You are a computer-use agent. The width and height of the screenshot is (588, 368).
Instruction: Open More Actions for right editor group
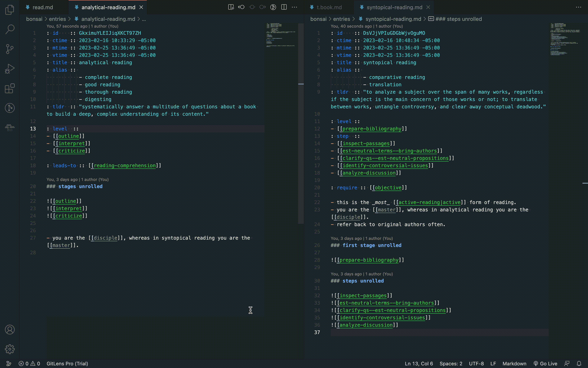click(579, 7)
